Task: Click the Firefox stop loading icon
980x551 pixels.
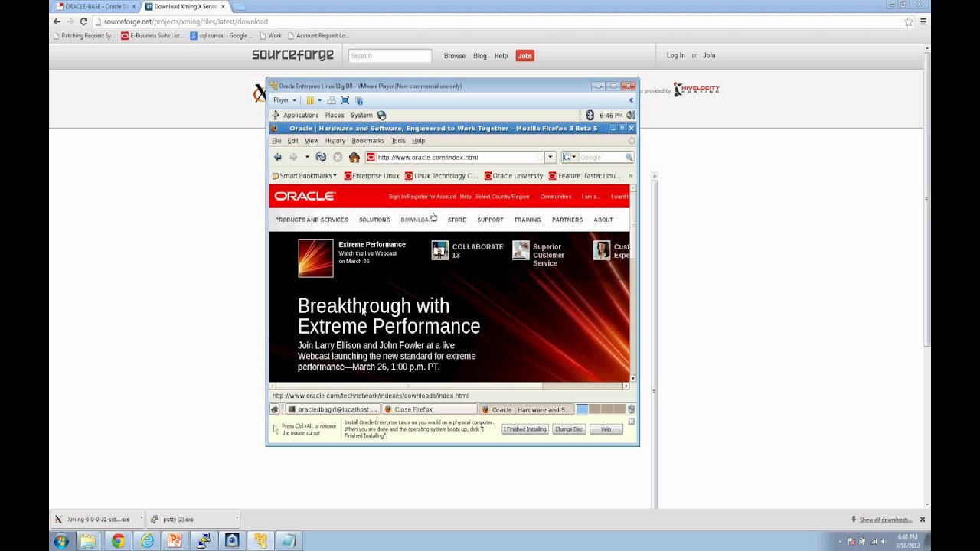Action: click(338, 157)
